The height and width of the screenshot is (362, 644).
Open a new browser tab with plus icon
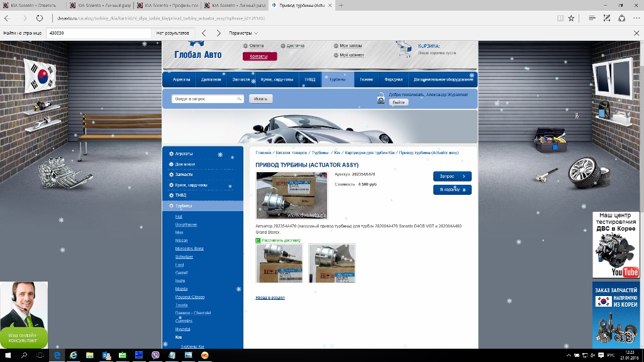coord(341,5)
